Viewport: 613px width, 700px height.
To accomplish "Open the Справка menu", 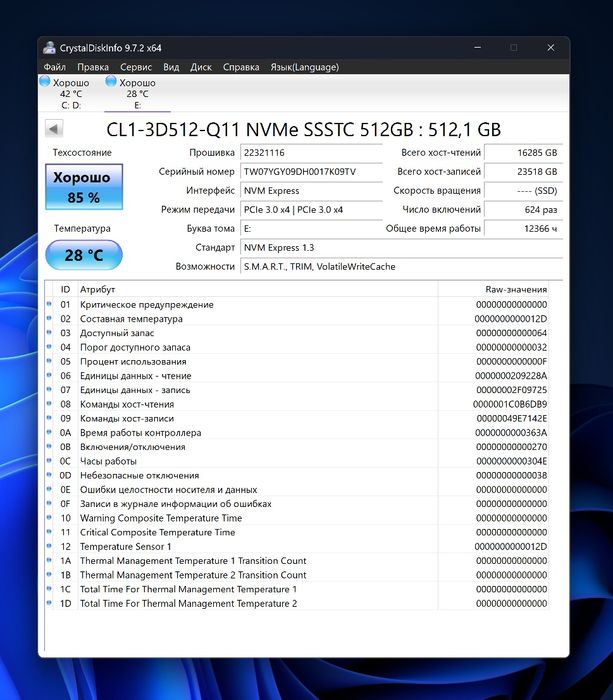I will pos(241,67).
